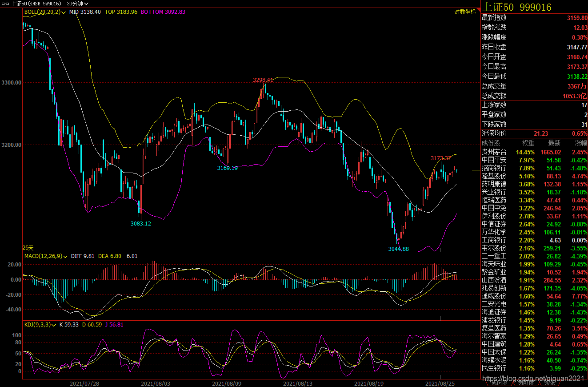
Task: Select the 招商银行 stock row
Action: (x=535, y=168)
